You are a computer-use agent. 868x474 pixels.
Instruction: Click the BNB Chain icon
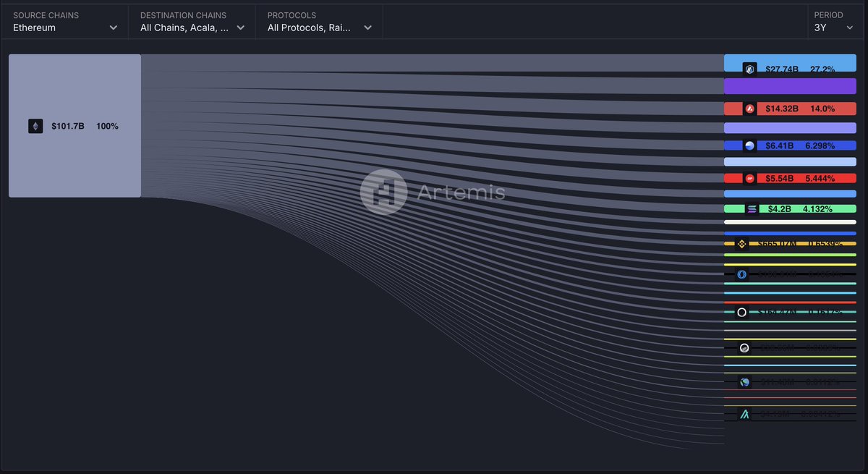(741, 244)
